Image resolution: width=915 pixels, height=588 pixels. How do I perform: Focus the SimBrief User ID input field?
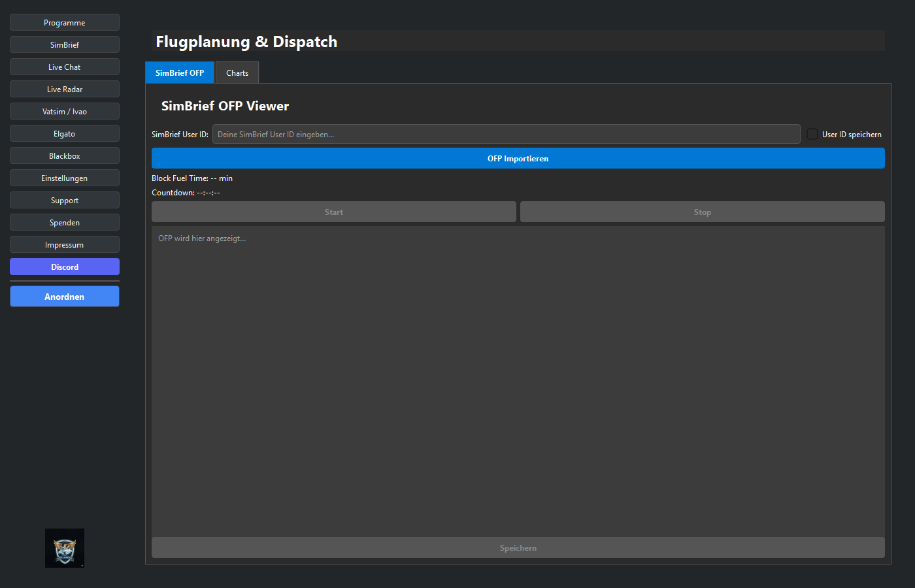pyautogui.click(x=506, y=134)
